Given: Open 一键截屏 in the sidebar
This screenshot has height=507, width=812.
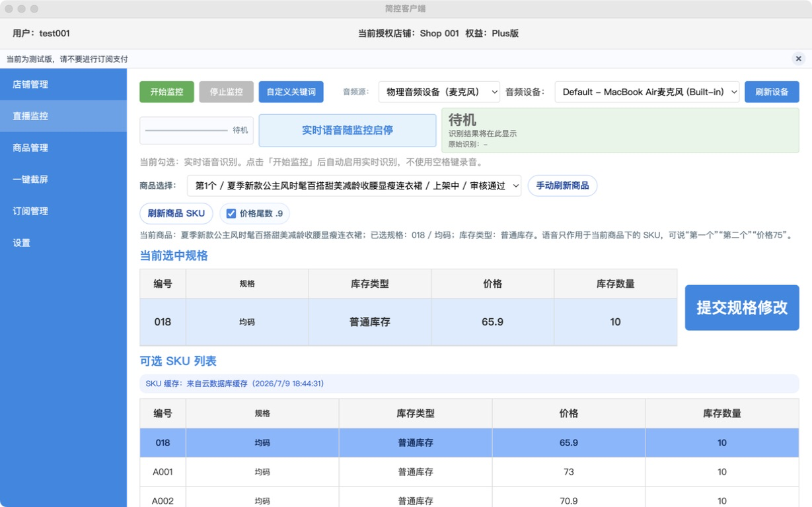Looking at the screenshot, I should [x=63, y=180].
